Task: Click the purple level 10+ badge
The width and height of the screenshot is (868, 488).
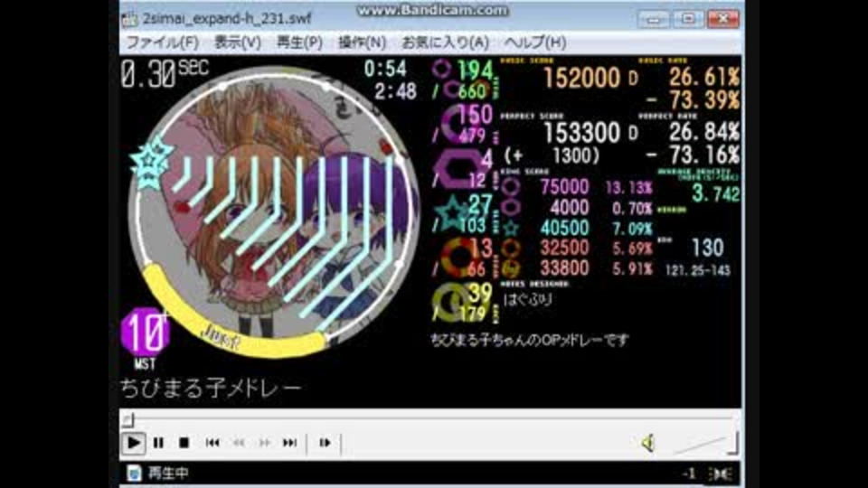Action: (145, 333)
